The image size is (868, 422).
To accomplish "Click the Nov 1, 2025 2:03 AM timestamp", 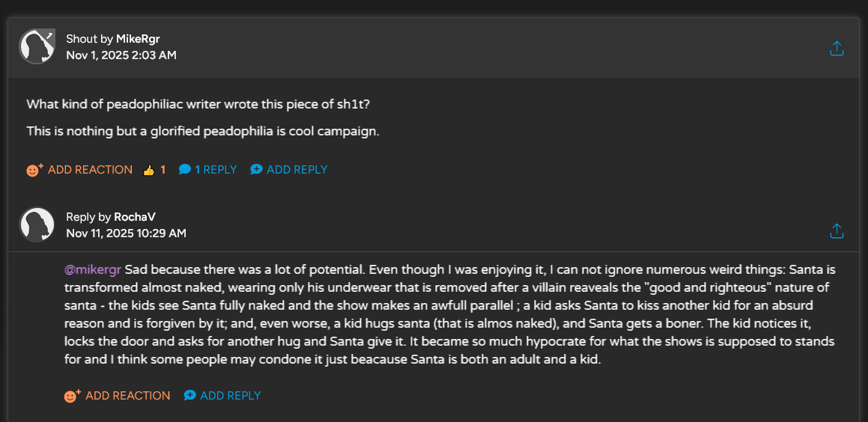I will click(121, 55).
